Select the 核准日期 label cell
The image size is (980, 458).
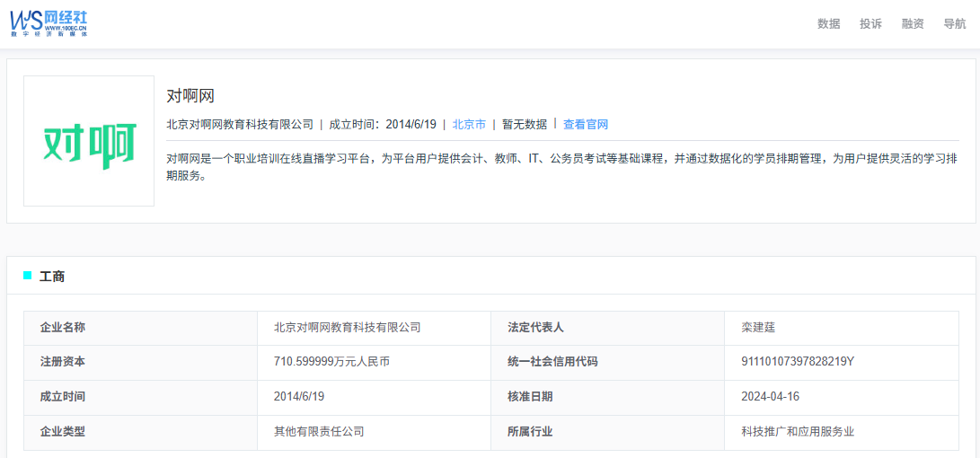607,398
